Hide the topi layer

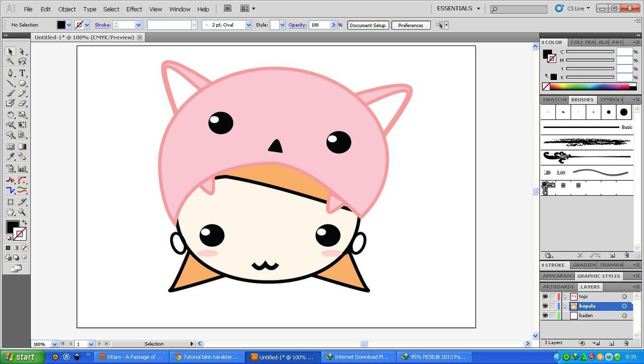(545, 297)
